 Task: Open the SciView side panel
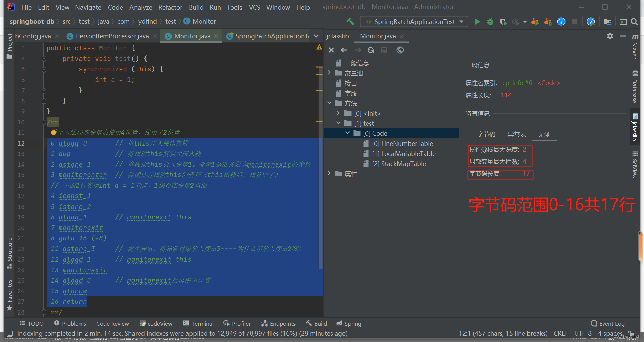635,165
